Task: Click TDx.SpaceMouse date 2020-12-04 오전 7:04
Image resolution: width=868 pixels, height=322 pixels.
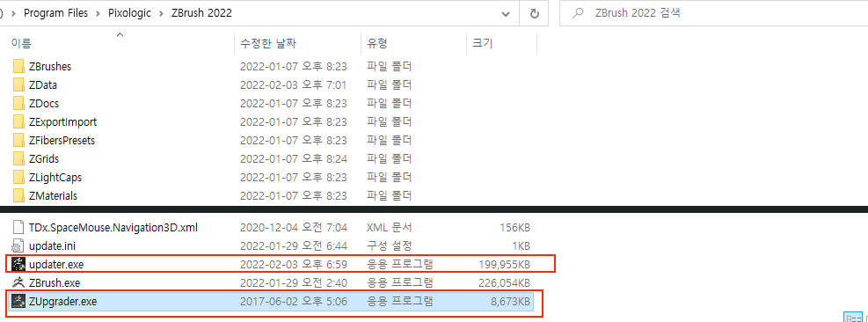Action: (x=294, y=227)
